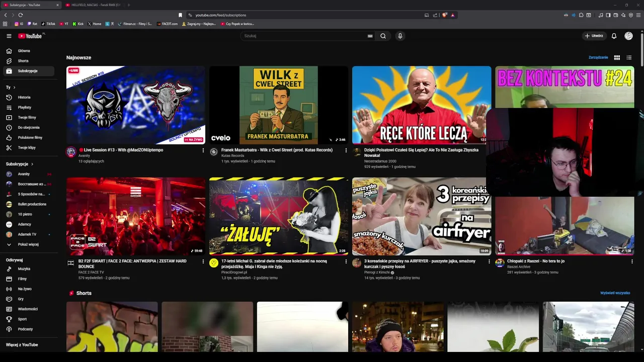Open Playlisty in sidebar
The image size is (644, 362).
[29, 107]
